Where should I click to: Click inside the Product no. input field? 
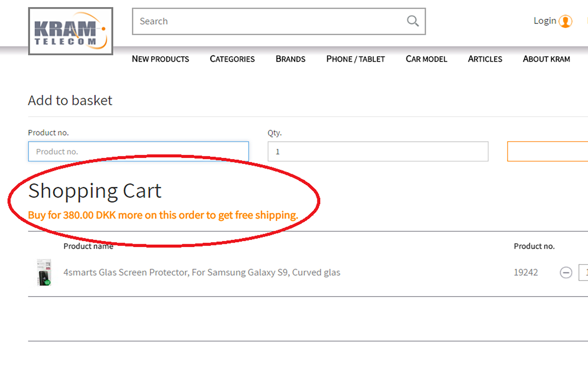click(138, 151)
